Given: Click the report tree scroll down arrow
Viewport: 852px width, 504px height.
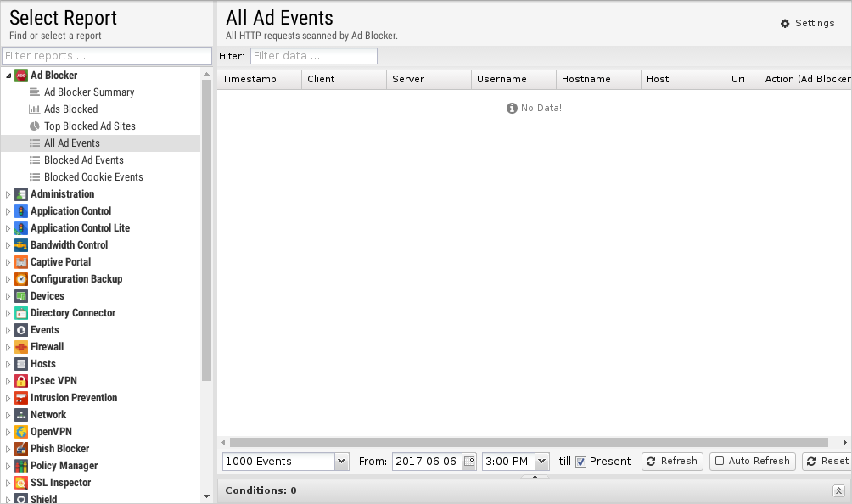Looking at the screenshot, I should [x=206, y=496].
